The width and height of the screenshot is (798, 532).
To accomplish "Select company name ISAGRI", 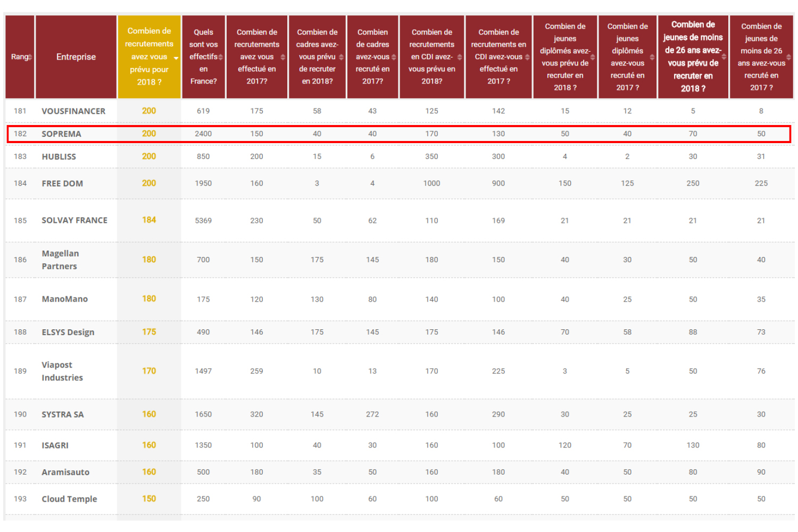I will 55,445.
